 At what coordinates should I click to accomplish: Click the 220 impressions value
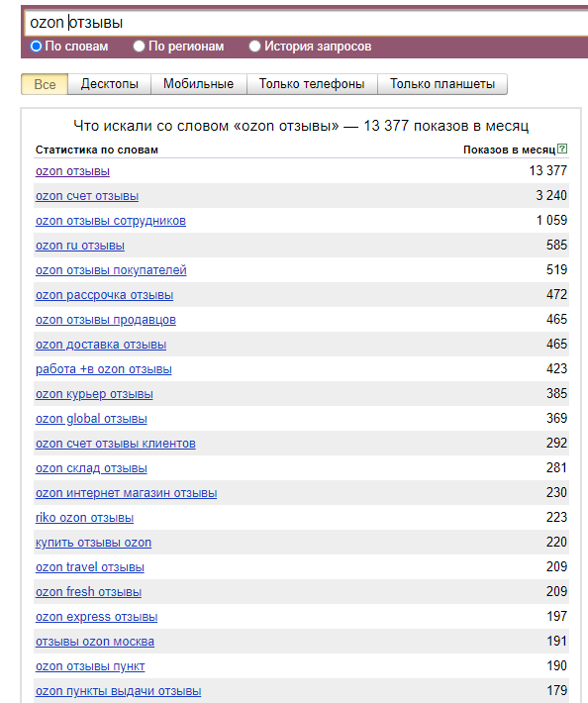tap(557, 542)
